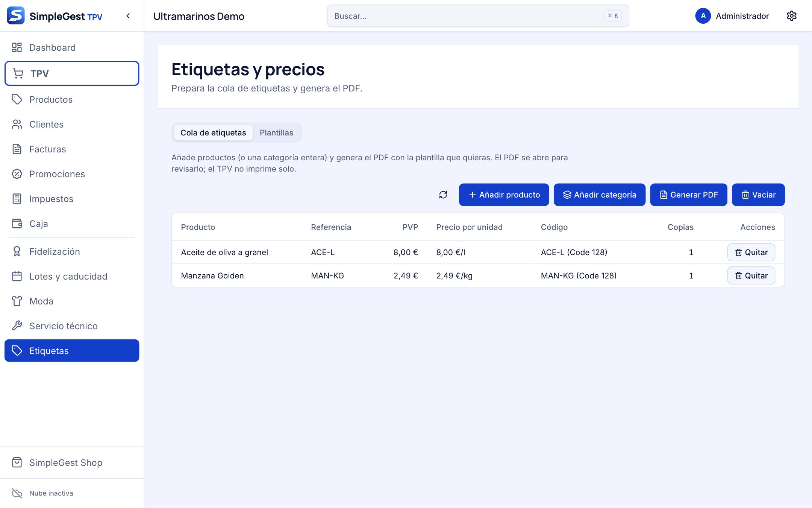Click the Productos tag icon
Viewport: 812px width, 508px height.
[17, 99]
